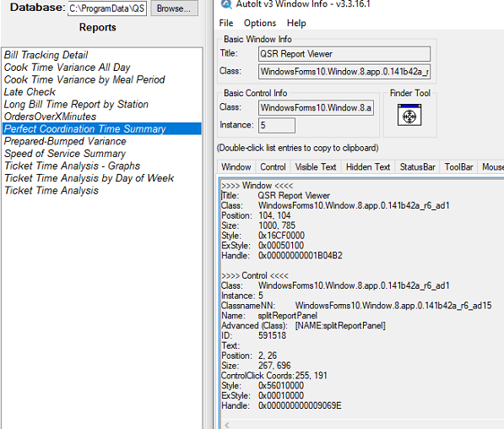
Task: Select Late Check report
Action: pyautogui.click(x=30, y=92)
